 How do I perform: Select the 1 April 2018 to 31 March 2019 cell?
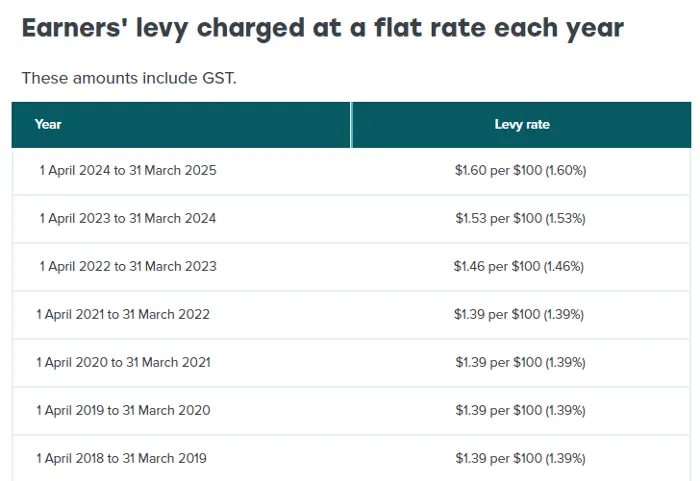click(122, 458)
